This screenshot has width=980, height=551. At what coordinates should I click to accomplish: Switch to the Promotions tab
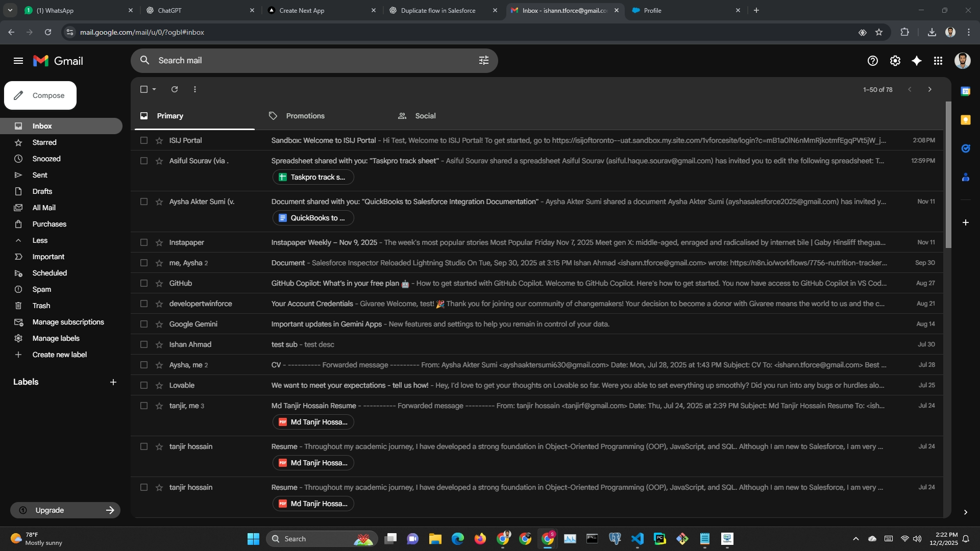305,116
